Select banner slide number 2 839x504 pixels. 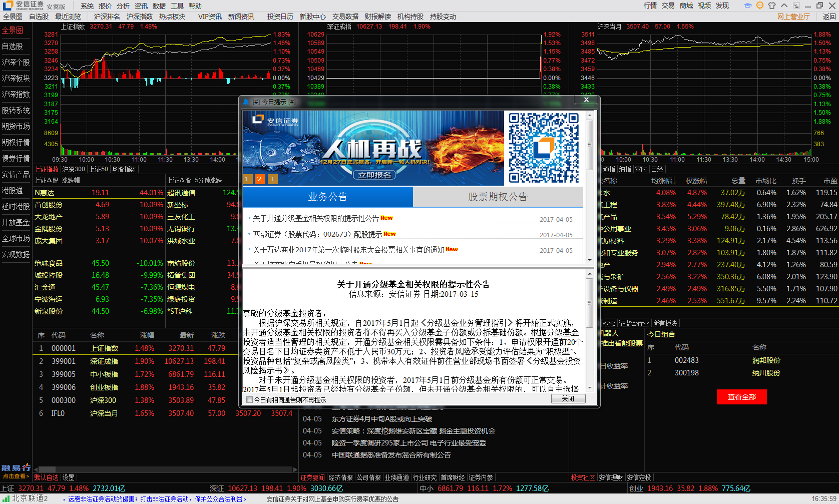[259, 179]
